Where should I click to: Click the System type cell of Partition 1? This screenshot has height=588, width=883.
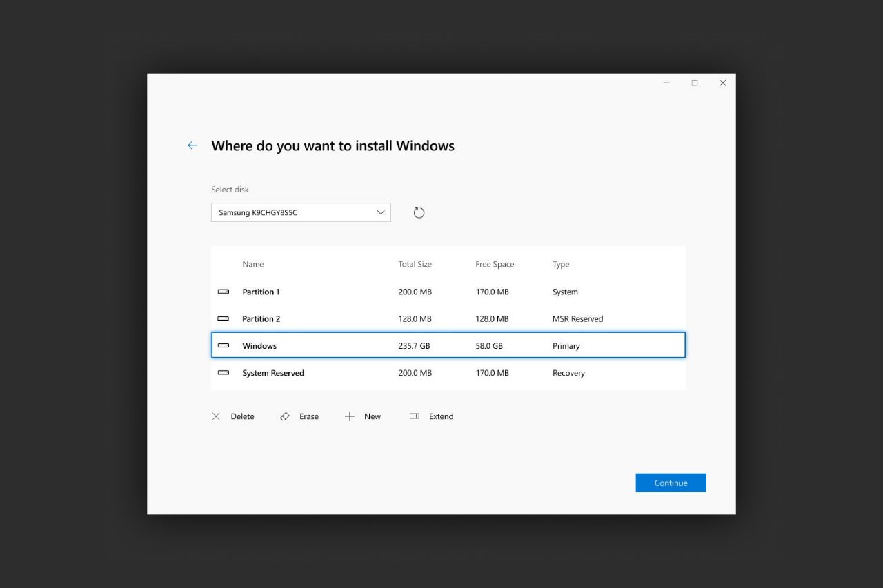(565, 292)
